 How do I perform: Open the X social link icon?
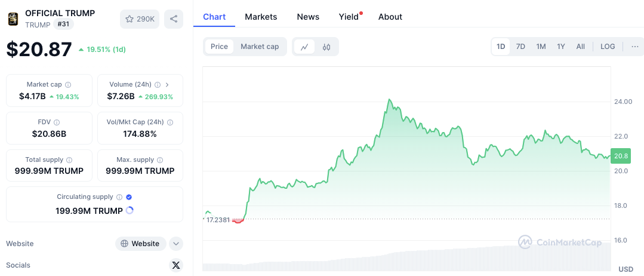175,265
